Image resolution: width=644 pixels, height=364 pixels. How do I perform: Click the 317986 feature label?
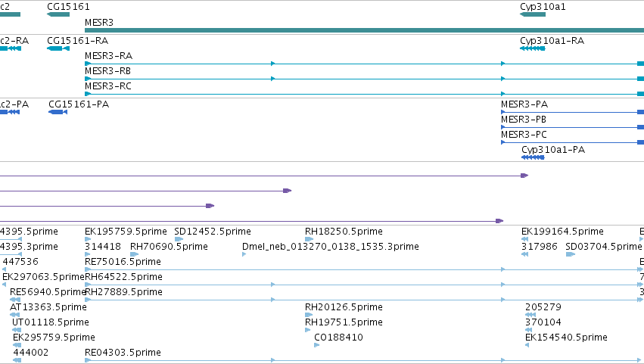tap(540, 247)
